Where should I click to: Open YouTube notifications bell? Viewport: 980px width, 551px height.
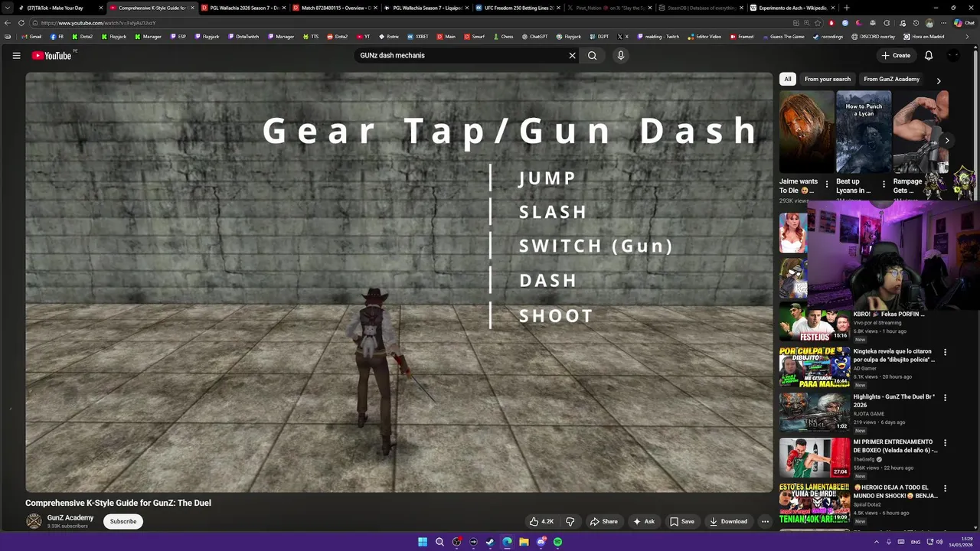coord(929,55)
